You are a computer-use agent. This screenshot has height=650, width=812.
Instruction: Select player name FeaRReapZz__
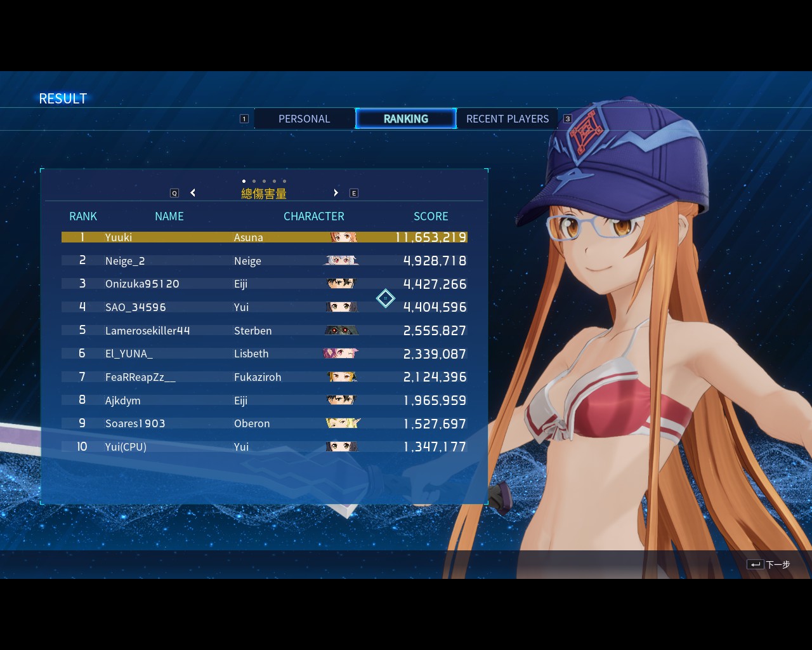pyautogui.click(x=140, y=377)
